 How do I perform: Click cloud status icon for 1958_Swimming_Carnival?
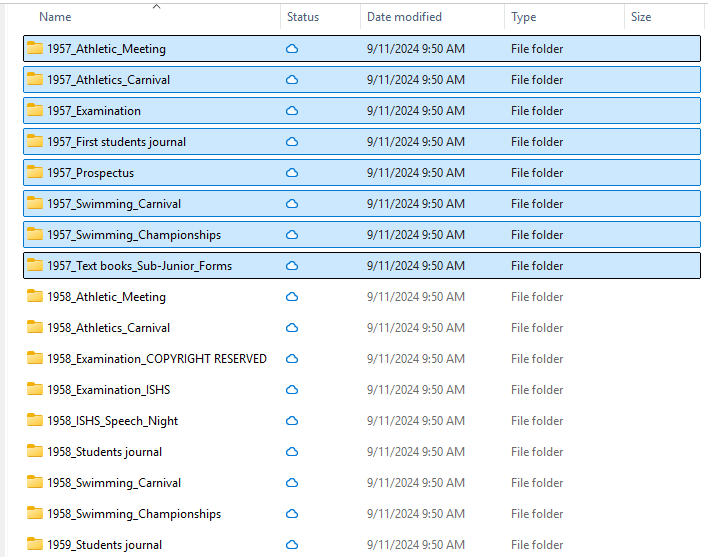click(x=293, y=483)
